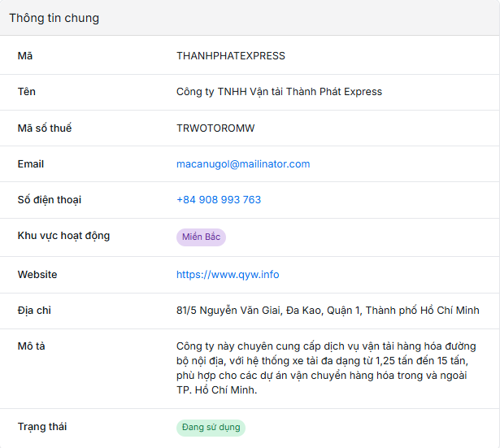The image size is (500, 448).
Task: Select the Mã số thuế label
Action: point(45,128)
